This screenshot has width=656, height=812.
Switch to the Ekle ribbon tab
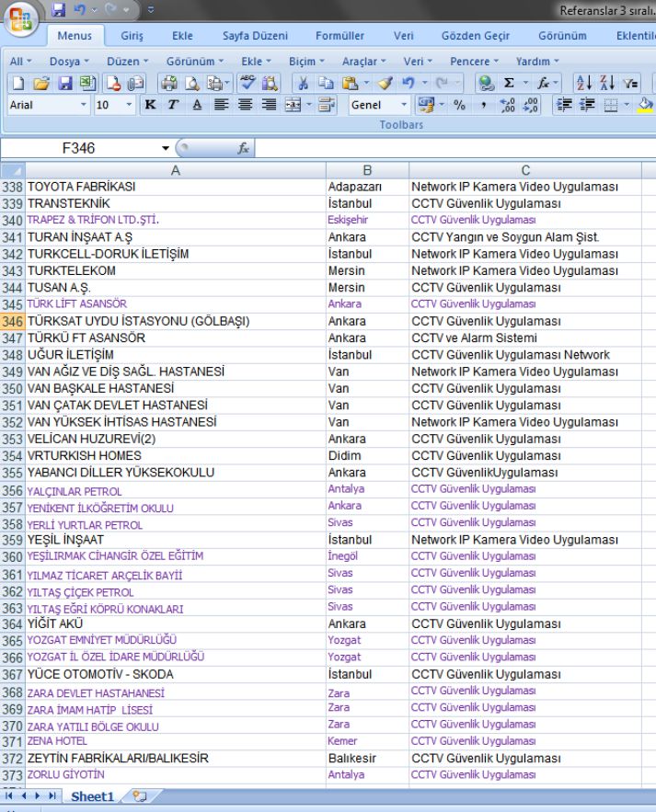(x=182, y=36)
